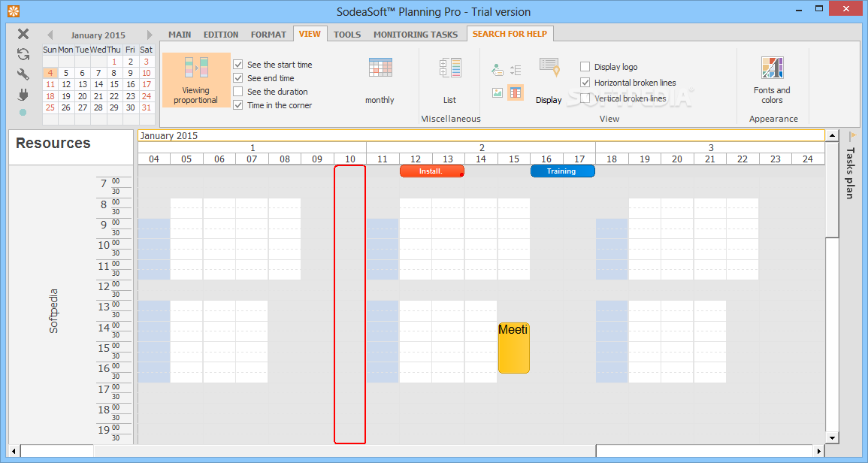Enable Display logo checkbox
The image size is (868, 463).
pyautogui.click(x=585, y=66)
